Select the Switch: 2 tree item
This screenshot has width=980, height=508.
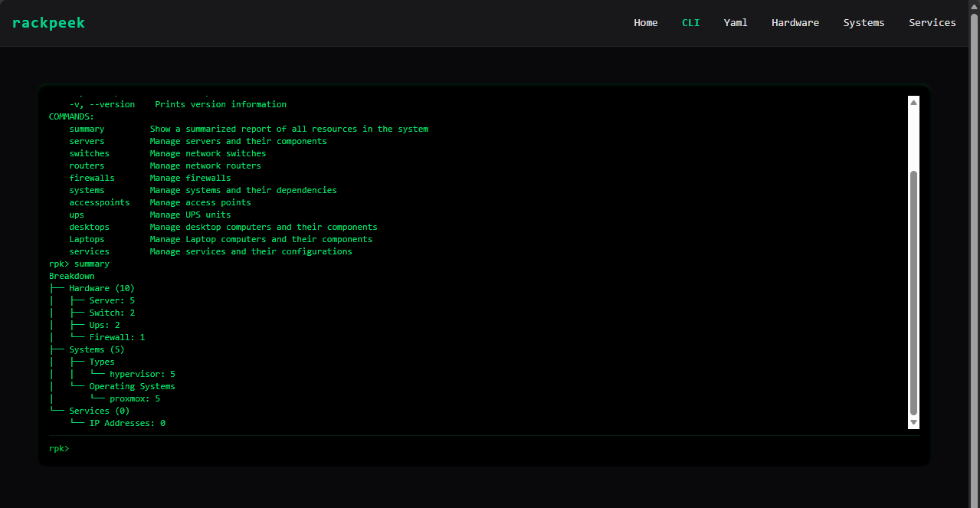(111, 312)
